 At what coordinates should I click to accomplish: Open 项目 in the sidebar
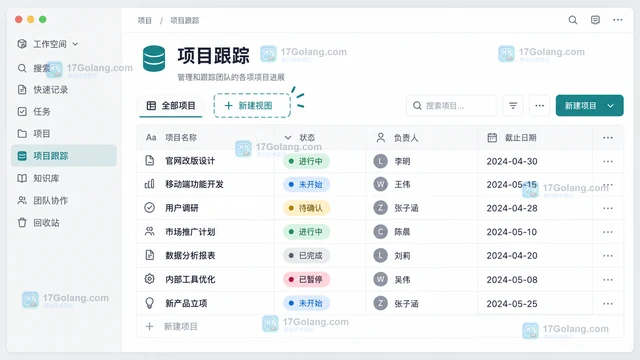click(x=64, y=133)
